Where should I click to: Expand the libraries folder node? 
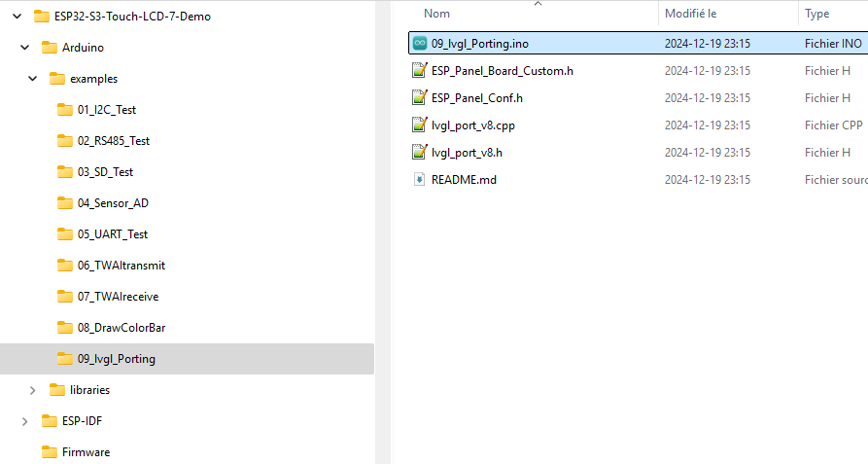pyautogui.click(x=33, y=390)
